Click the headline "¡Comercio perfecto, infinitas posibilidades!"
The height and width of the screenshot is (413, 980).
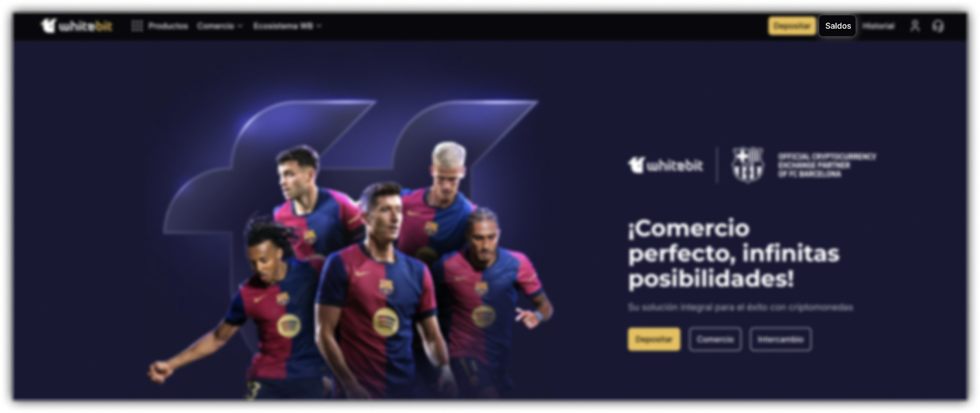coord(733,253)
